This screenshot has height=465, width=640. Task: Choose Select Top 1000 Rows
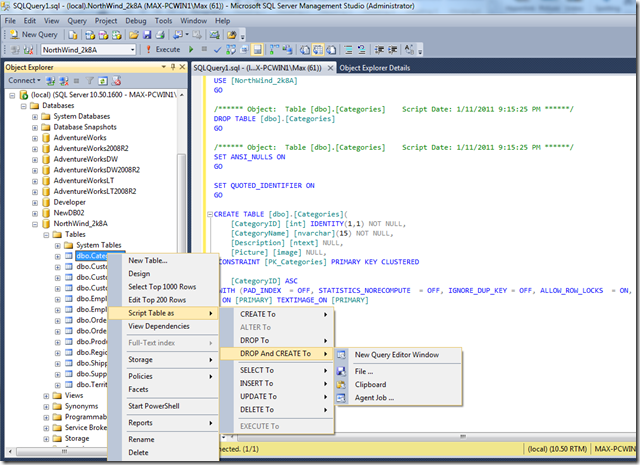coord(162,287)
